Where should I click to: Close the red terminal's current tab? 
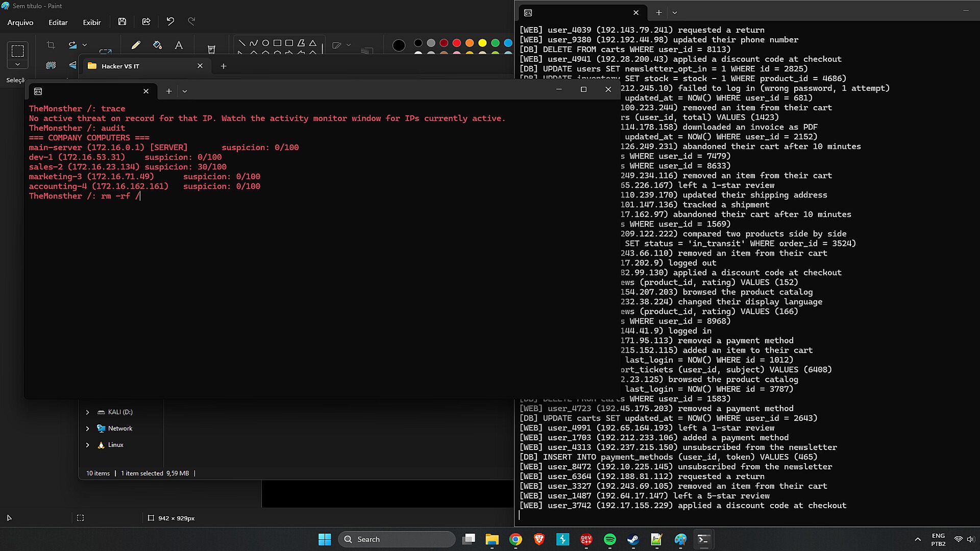point(146,91)
